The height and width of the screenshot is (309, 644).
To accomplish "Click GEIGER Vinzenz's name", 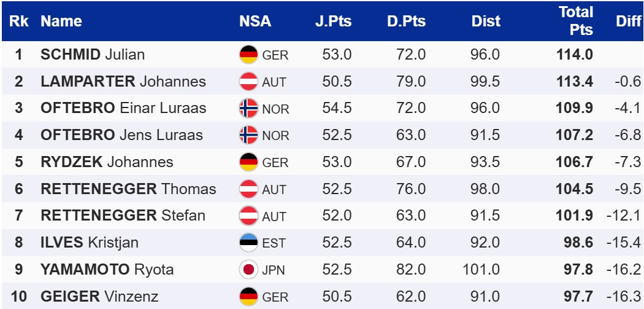I will point(99,297).
